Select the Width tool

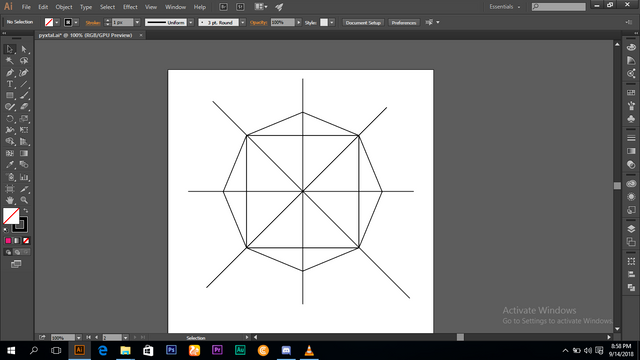pos(10,130)
